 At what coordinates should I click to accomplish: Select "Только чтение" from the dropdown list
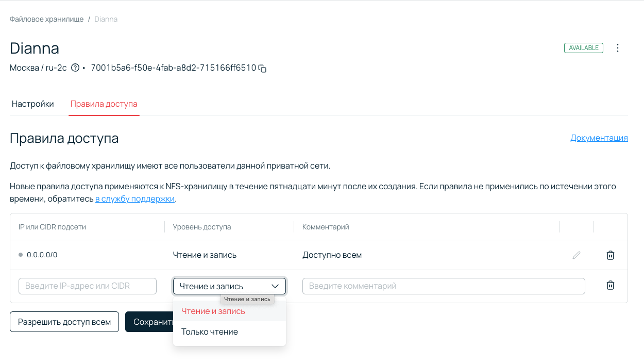[210, 332]
